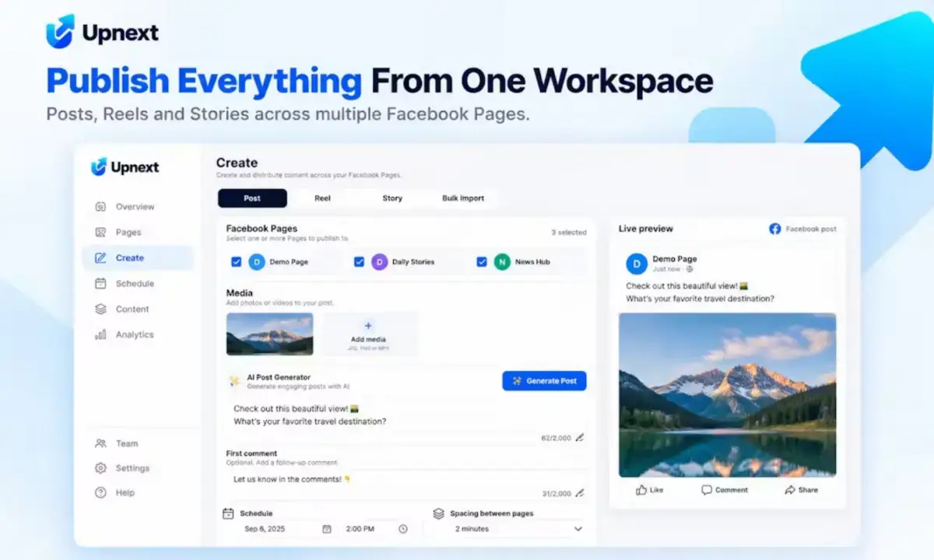Click the mountain lake preview image
Image resolution: width=934 pixels, height=560 pixels.
[728, 395]
